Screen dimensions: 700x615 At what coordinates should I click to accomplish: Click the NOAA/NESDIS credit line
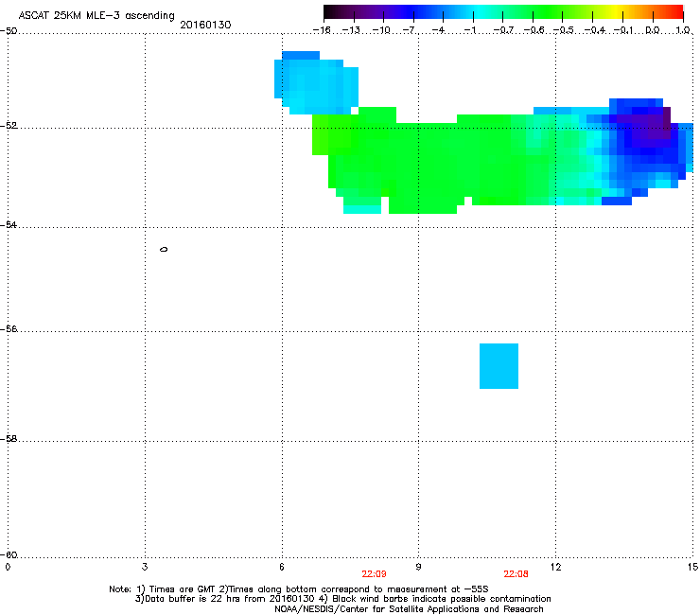click(409, 609)
